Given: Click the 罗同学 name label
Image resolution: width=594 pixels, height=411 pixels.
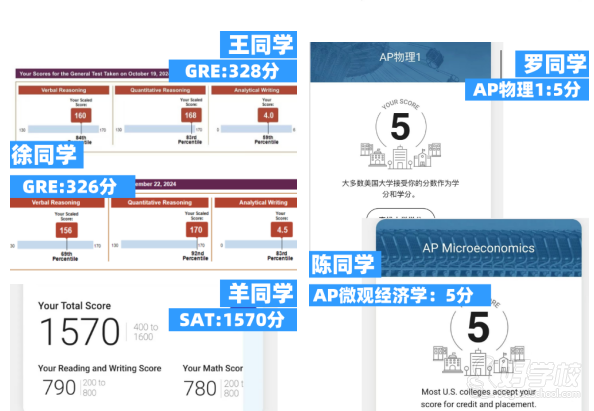Looking at the screenshot, I should (552, 63).
